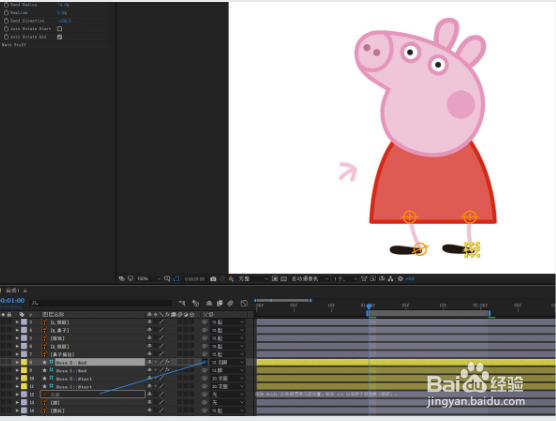Image resolution: width=556 pixels, height=421 pixels.
Task: Click the show channel RGB color icon
Action: pos(231,279)
